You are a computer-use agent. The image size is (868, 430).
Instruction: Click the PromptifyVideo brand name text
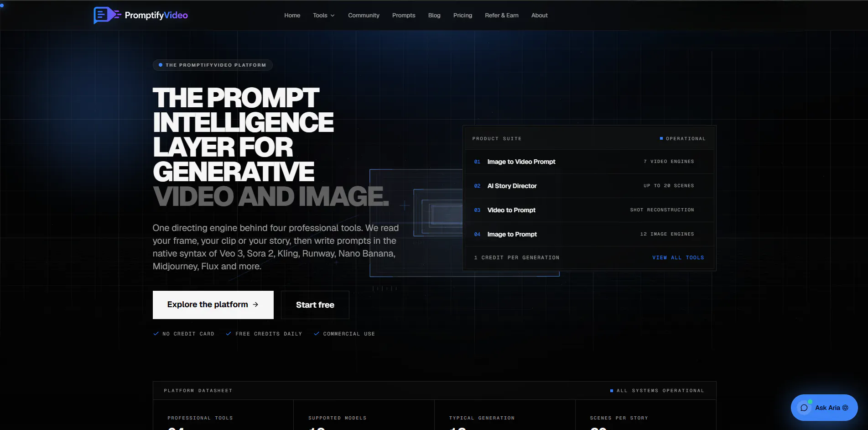click(x=156, y=15)
